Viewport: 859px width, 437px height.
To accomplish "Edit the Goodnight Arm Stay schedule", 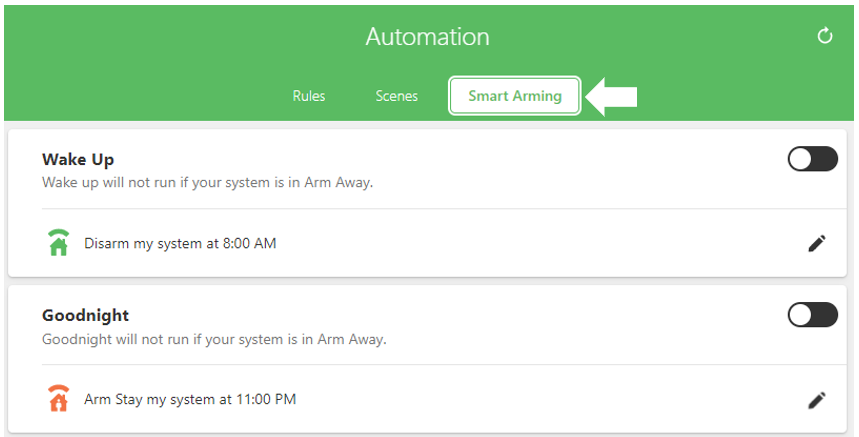I will [817, 400].
